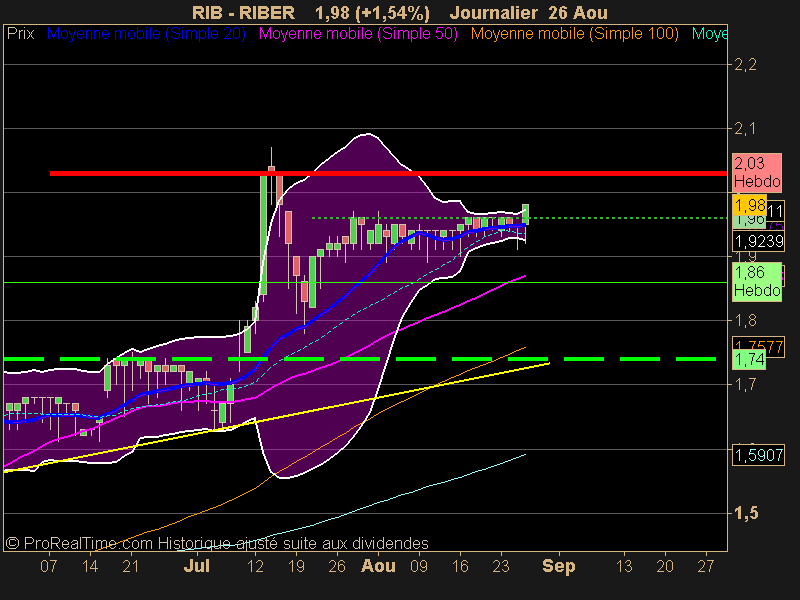The height and width of the screenshot is (600, 800).
Task: Click the 1,5907 cyan price tag
Action: 758,455
